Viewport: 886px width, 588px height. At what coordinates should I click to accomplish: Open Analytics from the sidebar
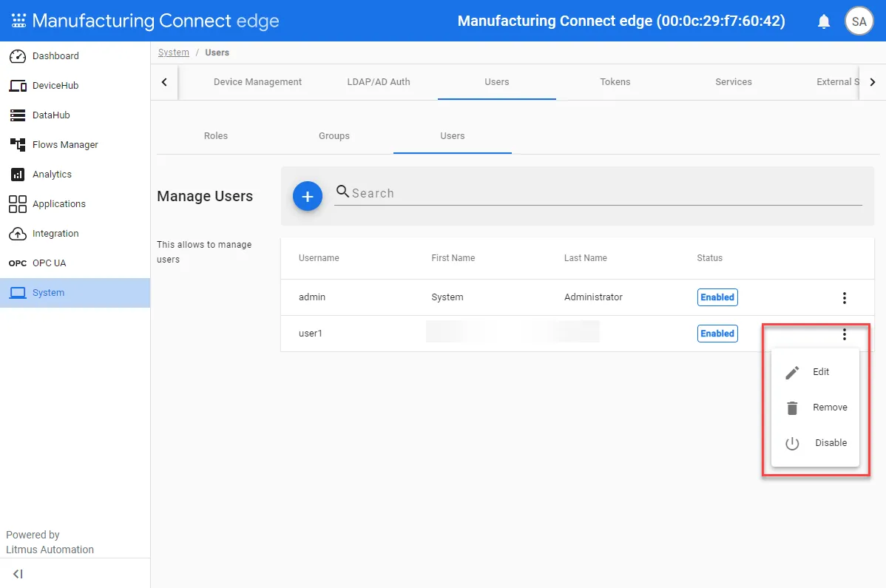pyautogui.click(x=75, y=175)
